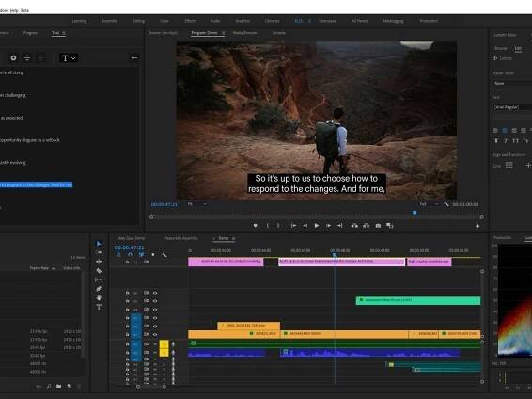Viewport: 532px width, 399px height.
Task: Open the Fit zoom level dropdown
Action: pyautogui.click(x=197, y=204)
